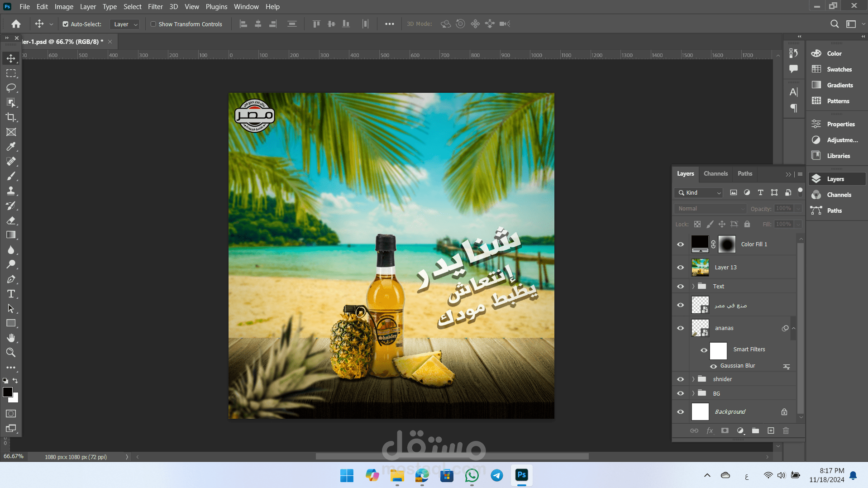Hide the Color Fill 1 layer
This screenshot has height=488, width=868.
click(680, 244)
